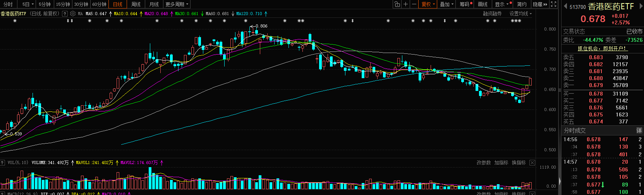The height and width of the screenshot is (195, 644).
Task: Switch to 周线 weekly chart
Action: [136, 4]
